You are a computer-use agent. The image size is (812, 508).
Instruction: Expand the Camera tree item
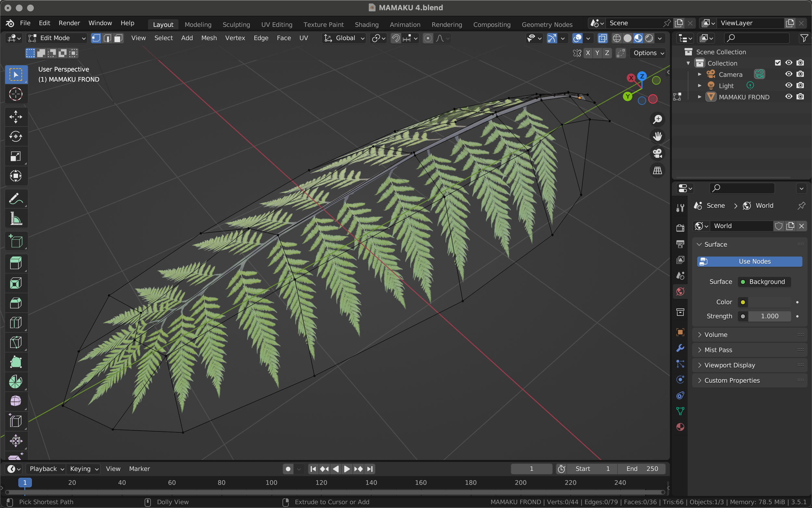[x=700, y=74]
